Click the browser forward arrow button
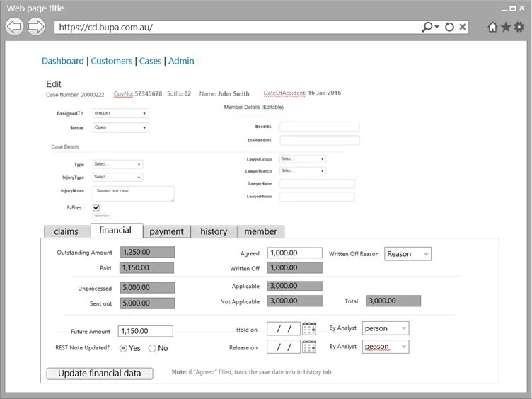 point(36,26)
